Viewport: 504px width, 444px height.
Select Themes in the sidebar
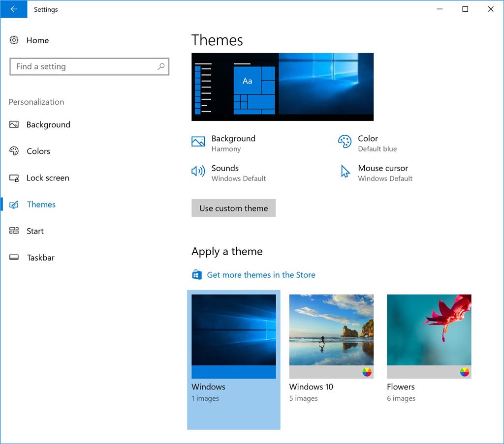[41, 205]
